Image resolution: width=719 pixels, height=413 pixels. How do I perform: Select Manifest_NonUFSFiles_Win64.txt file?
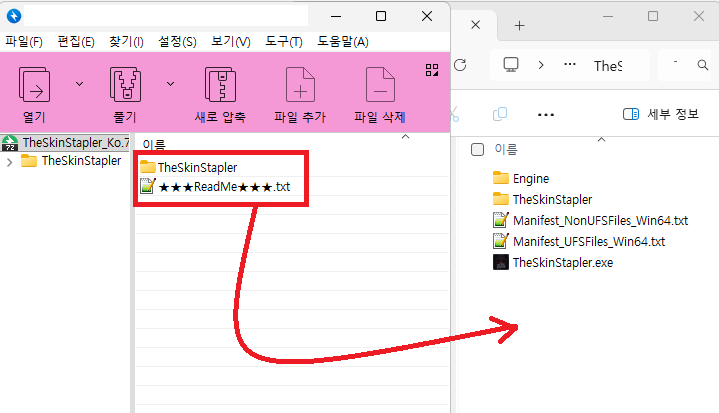click(591, 220)
